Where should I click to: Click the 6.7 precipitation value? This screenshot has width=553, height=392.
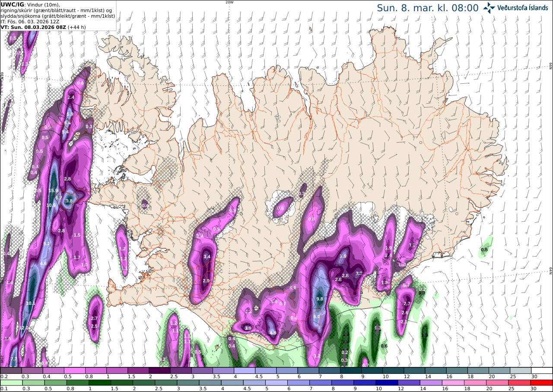click(x=59, y=198)
